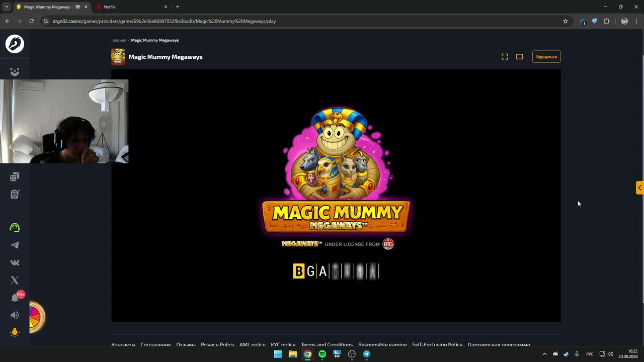Open the X social link in the sidebar

pyautogui.click(x=15, y=280)
